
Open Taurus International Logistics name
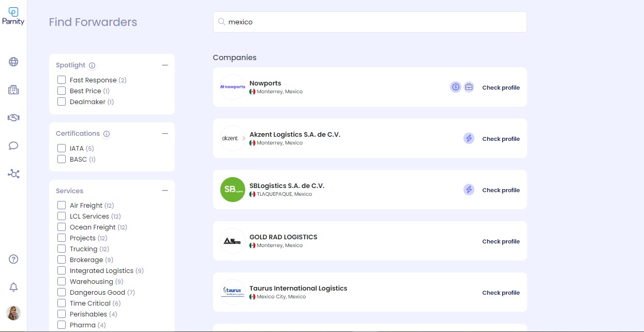[x=298, y=288]
